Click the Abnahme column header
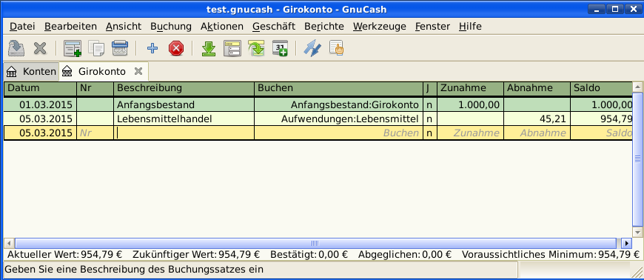This screenshot has height=280, width=644. (x=537, y=88)
